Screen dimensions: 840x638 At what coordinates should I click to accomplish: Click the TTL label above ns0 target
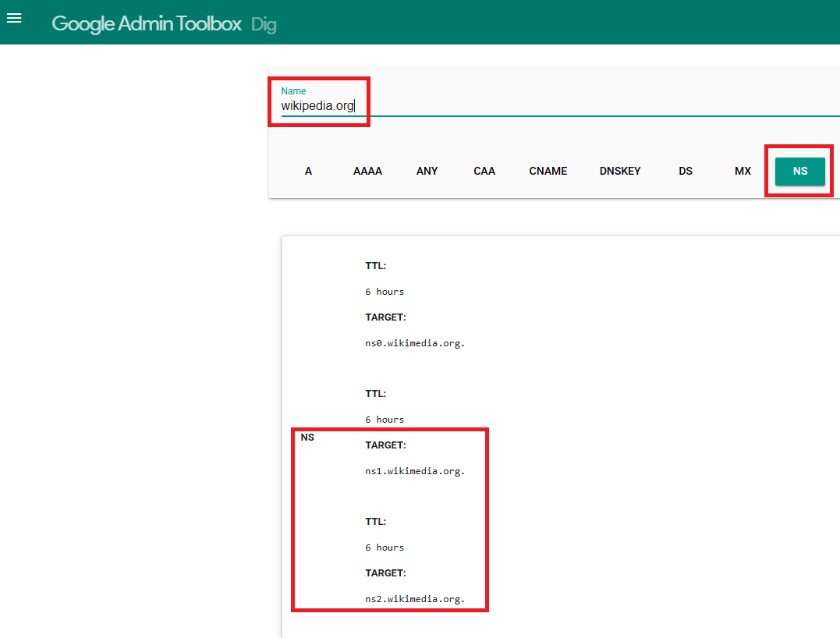point(375,266)
